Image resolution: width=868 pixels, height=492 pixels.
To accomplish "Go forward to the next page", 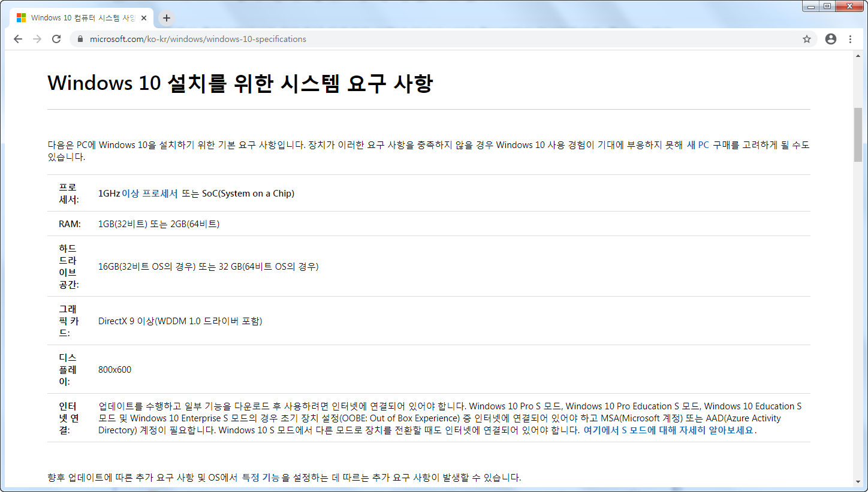I will point(37,39).
